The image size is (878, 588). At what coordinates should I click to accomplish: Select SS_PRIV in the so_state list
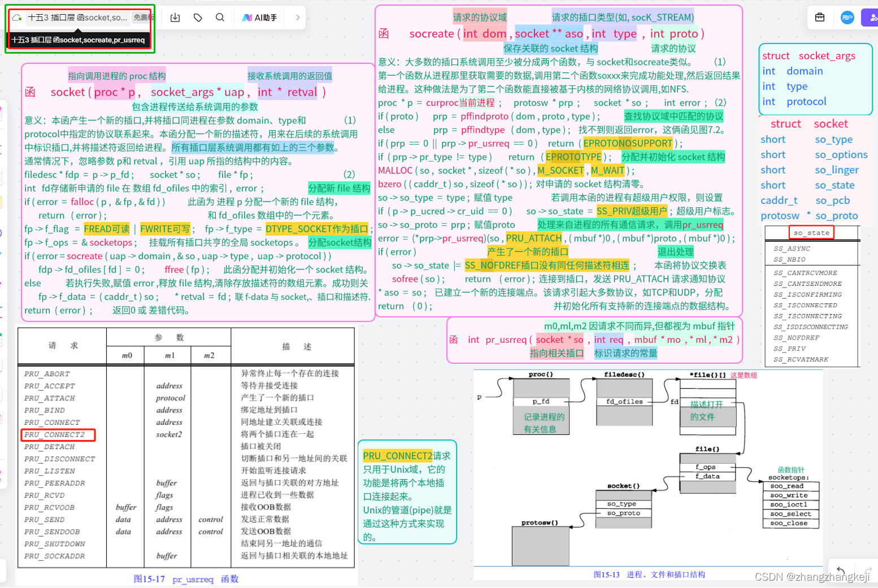click(789, 349)
